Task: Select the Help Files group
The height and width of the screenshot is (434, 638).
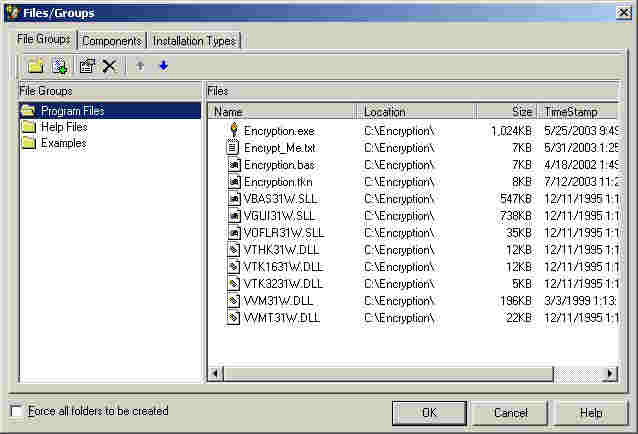Action: pos(63,127)
